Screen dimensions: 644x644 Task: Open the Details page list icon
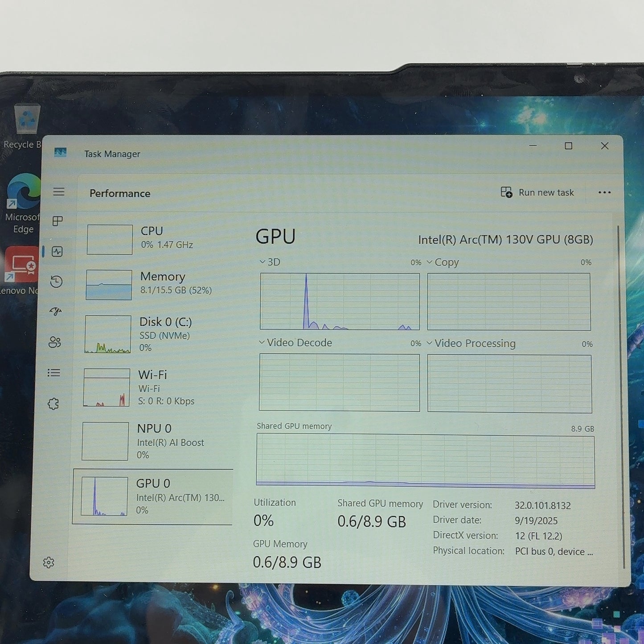[x=54, y=373]
